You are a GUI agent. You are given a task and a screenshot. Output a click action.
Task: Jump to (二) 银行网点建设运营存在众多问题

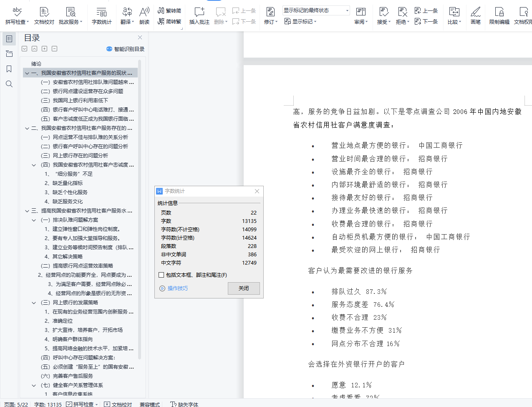coord(82,91)
